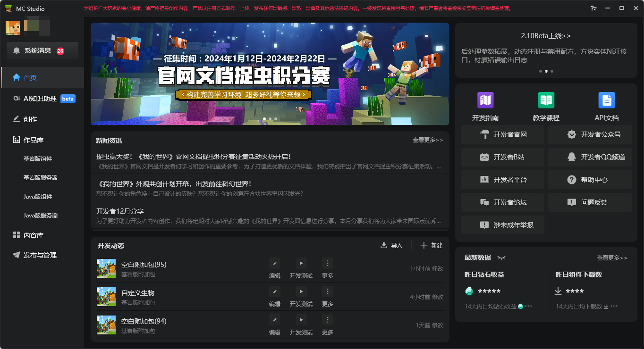Click download icon under 昨日组件下载数

(558, 291)
